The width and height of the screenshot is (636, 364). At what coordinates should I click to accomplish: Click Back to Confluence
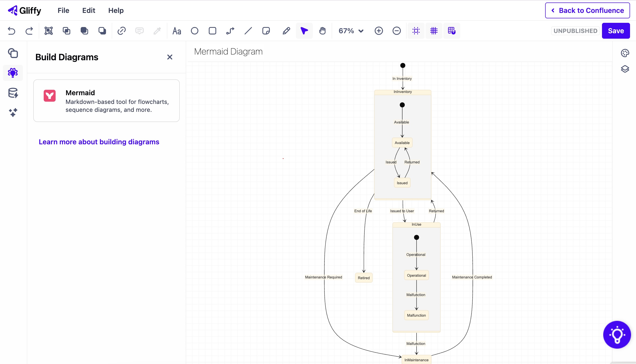[587, 10]
